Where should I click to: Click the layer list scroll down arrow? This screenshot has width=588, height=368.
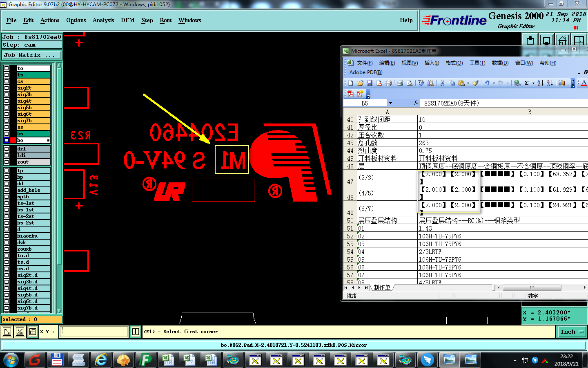click(x=59, y=311)
